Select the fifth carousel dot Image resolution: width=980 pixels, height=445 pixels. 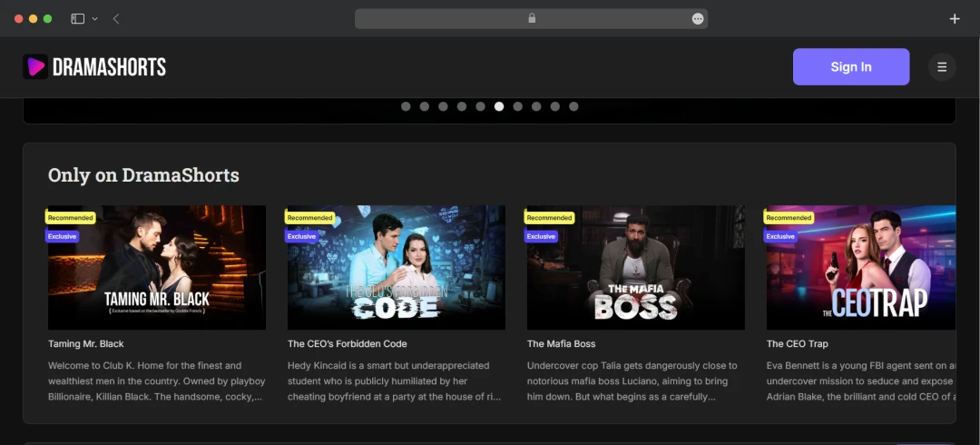480,106
